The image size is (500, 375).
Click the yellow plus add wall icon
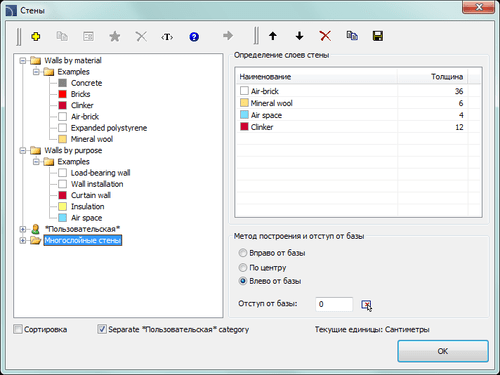(36, 36)
